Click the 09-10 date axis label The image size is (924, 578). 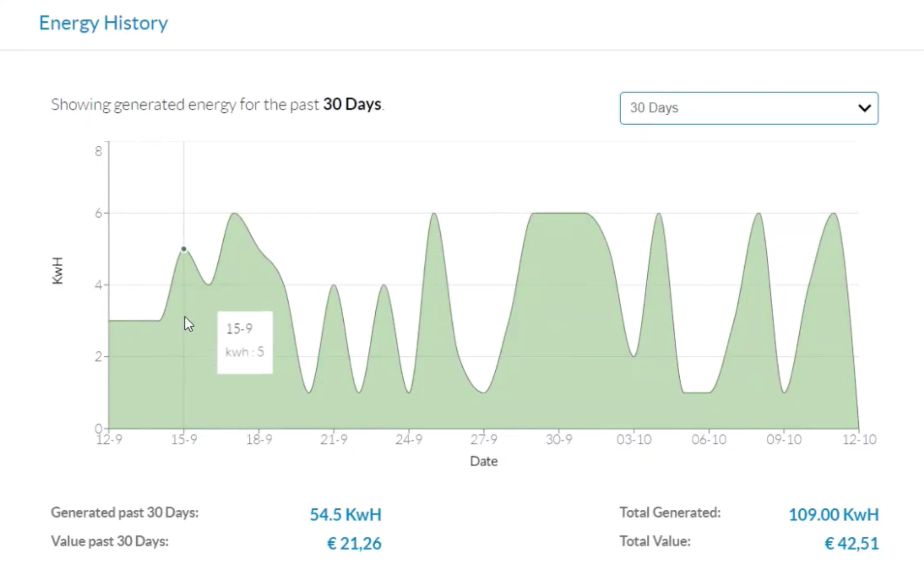coord(784,439)
